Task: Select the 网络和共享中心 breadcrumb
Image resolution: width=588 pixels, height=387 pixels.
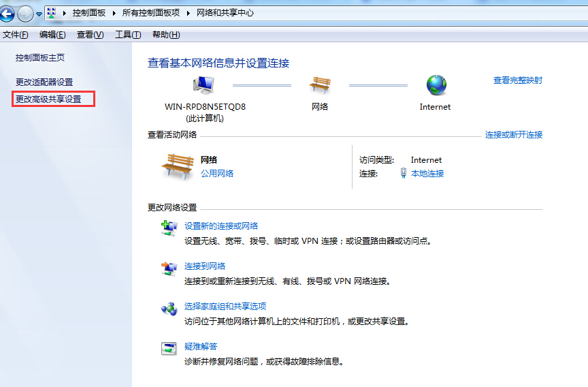Action: (225, 13)
